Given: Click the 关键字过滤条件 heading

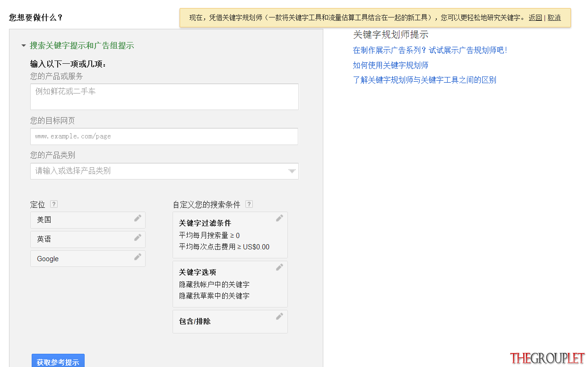Looking at the screenshot, I should [205, 223].
